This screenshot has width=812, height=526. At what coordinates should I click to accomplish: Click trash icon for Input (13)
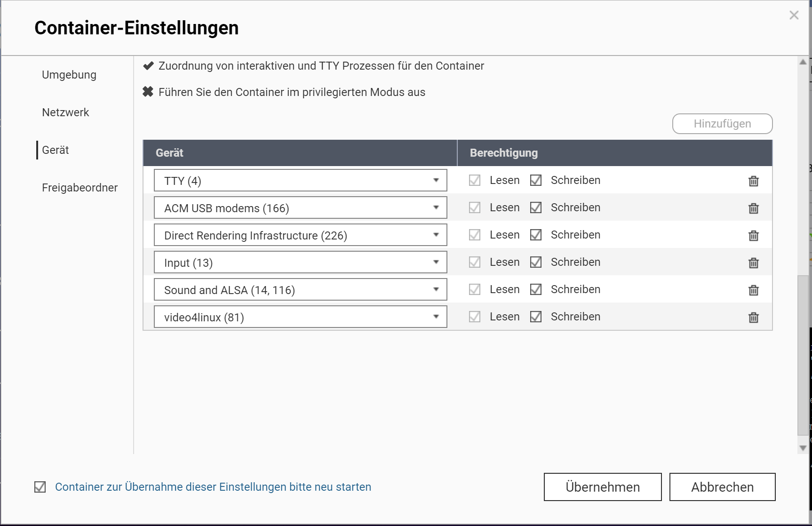[x=753, y=263]
